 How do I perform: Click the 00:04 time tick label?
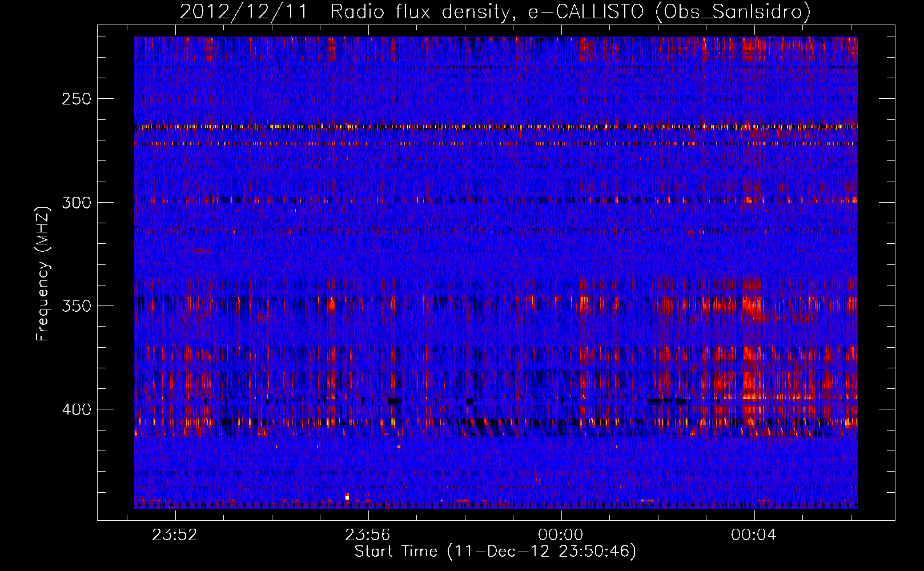click(754, 534)
